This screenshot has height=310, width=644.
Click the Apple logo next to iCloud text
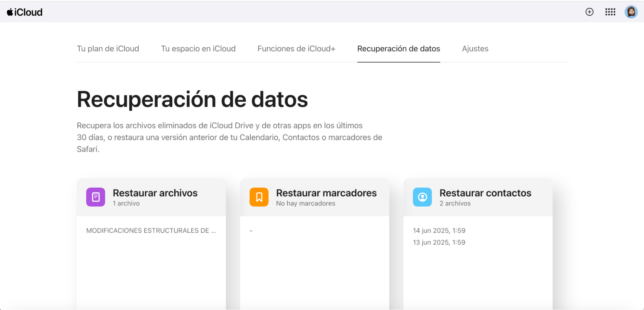pyautogui.click(x=9, y=12)
